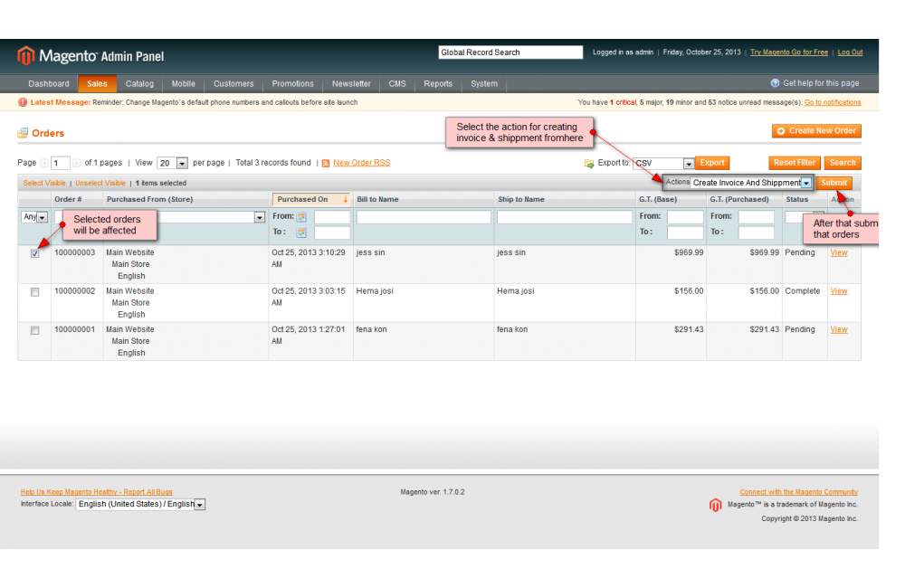This screenshot has width=905, height=588.
Task: Click View link for order 100000001
Action: tap(839, 329)
